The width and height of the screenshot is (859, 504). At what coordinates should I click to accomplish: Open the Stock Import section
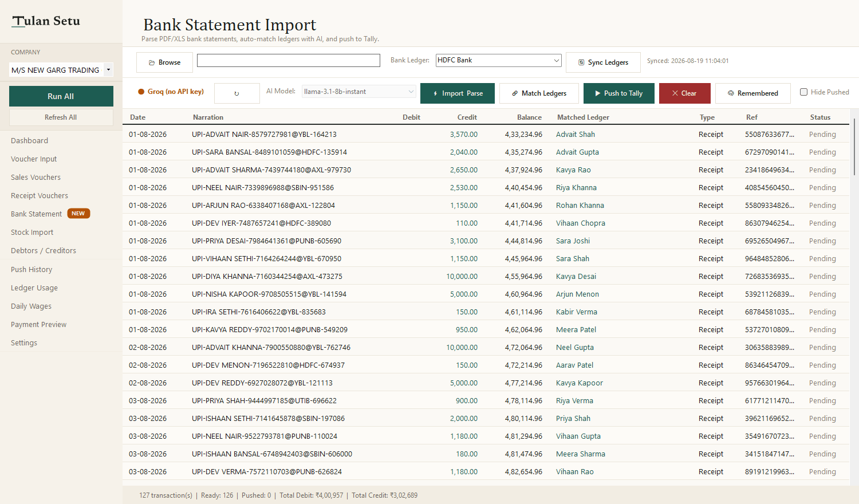pos(32,232)
